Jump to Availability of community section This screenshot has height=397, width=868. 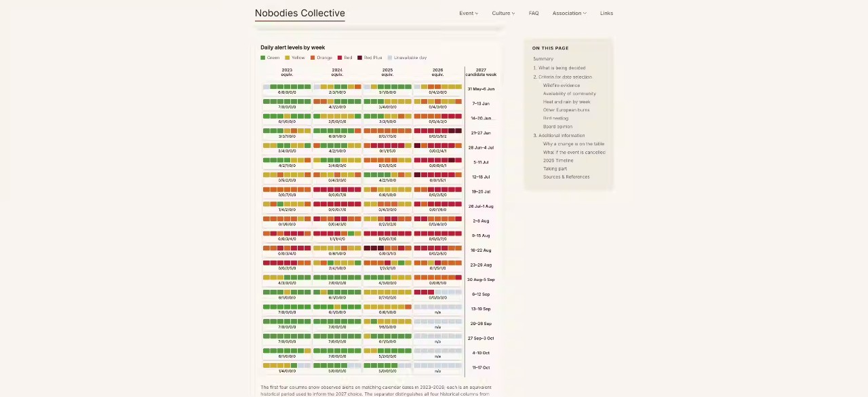click(x=569, y=94)
